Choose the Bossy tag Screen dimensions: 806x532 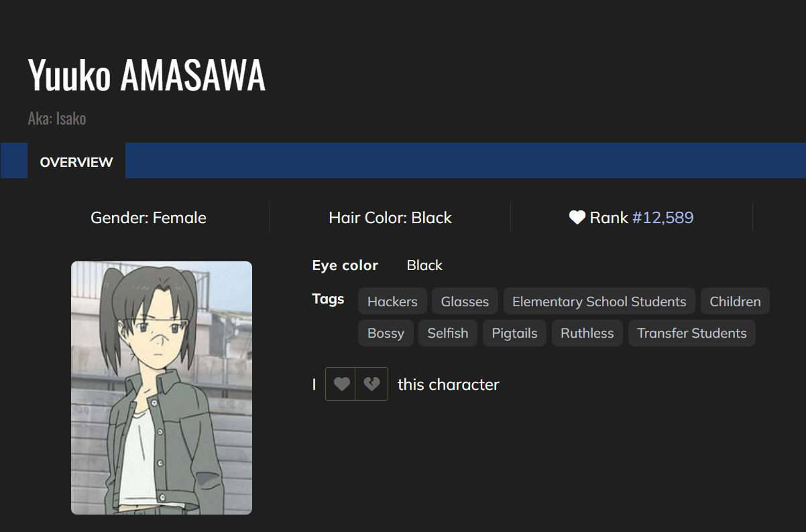pos(386,333)
